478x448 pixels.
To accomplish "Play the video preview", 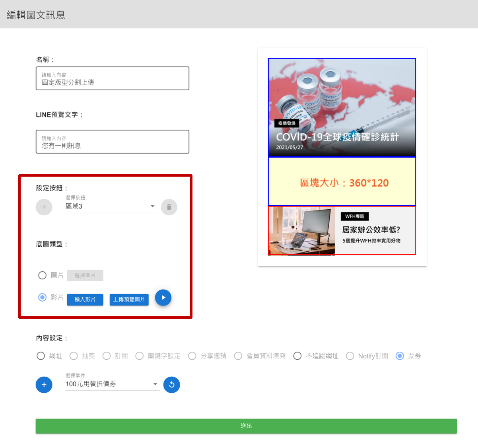I will pos(163,297).
